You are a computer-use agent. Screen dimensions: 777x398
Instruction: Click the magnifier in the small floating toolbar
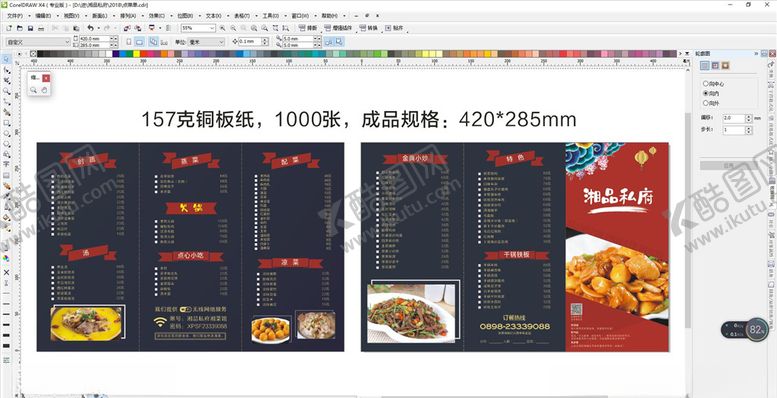[x=33, y=90]
